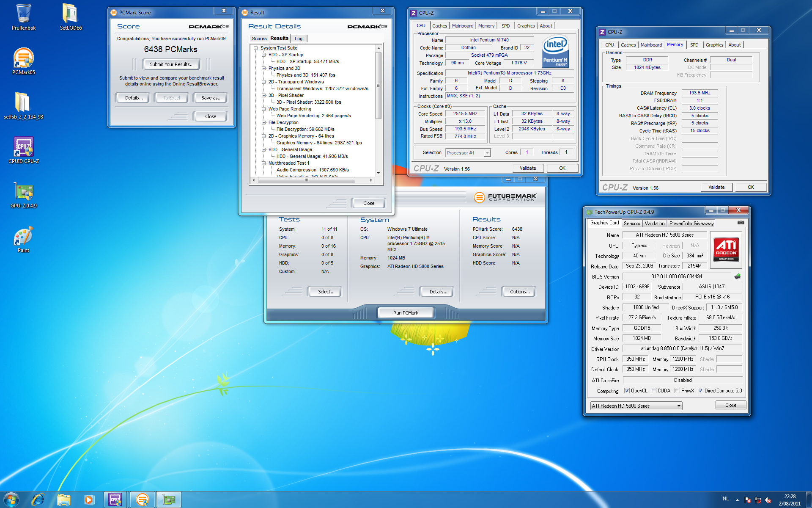Select the setfsb_2_2_134_98 folder icon
This screenshot has width=812, height=508.
24,106
